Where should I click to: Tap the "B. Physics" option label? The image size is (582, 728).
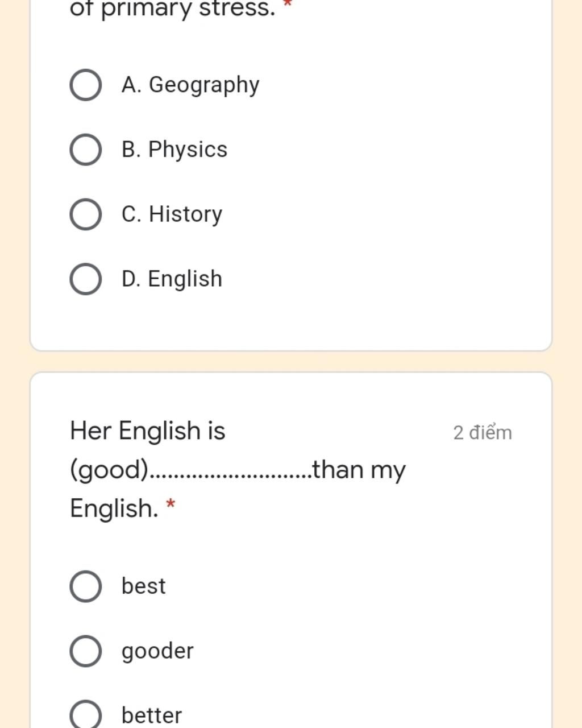(174, 150)
